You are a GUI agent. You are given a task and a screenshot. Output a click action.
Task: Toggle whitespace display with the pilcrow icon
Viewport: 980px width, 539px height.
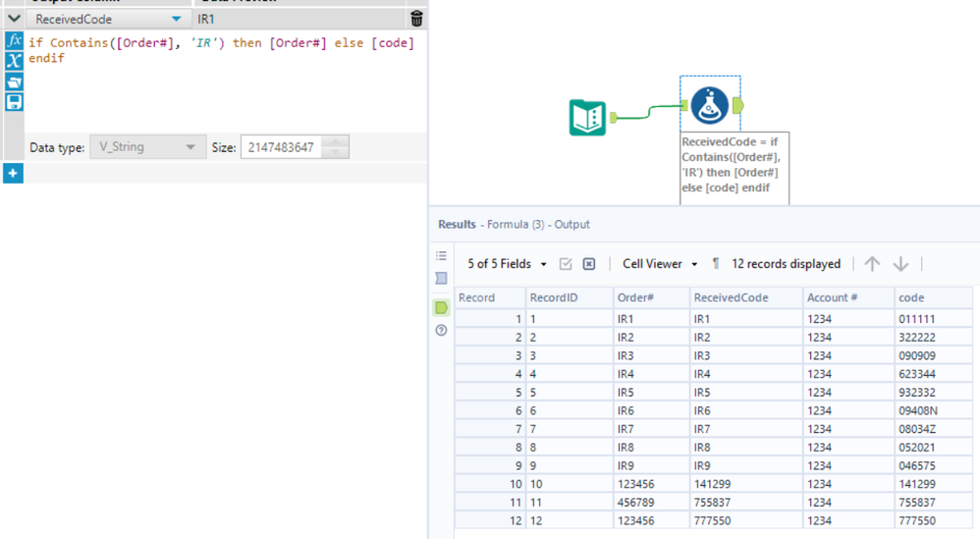(x=716, y=263)
